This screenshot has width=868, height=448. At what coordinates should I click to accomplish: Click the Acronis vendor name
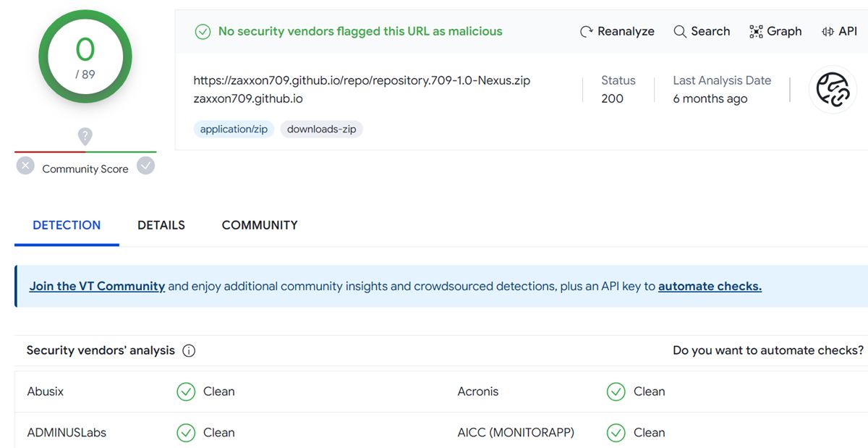point(478,392)
